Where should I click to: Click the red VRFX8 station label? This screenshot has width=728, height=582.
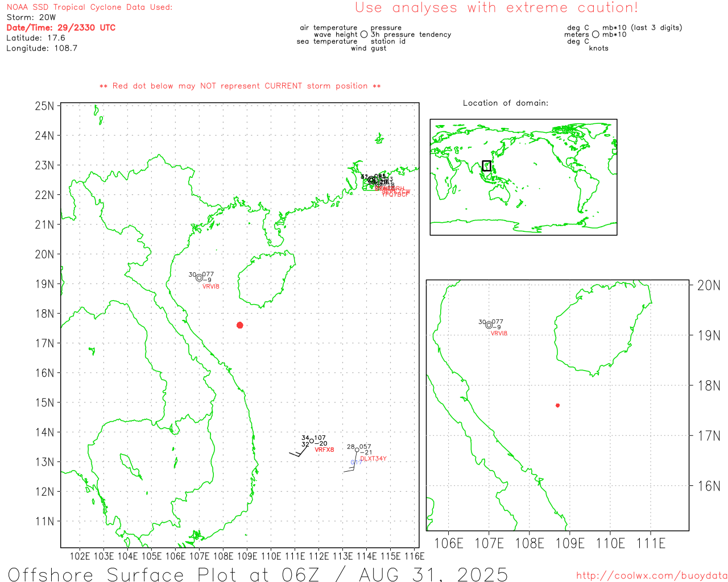(325, 450)
